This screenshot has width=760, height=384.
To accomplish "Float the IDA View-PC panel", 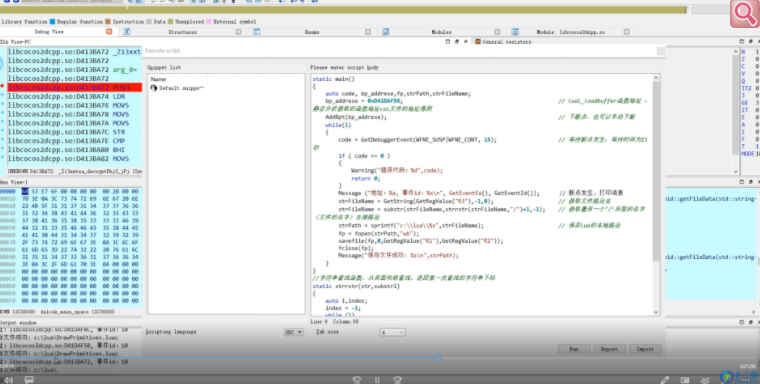I will click(x=457, y=42).
